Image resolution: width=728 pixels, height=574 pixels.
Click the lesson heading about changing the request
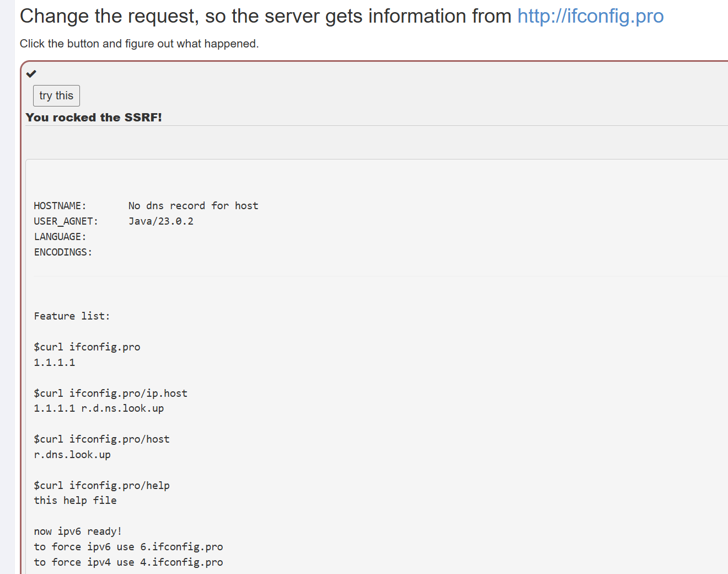265,16
